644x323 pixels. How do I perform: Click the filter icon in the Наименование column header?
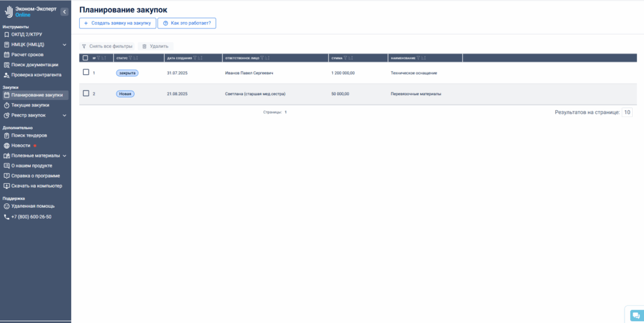click(418, 58)
